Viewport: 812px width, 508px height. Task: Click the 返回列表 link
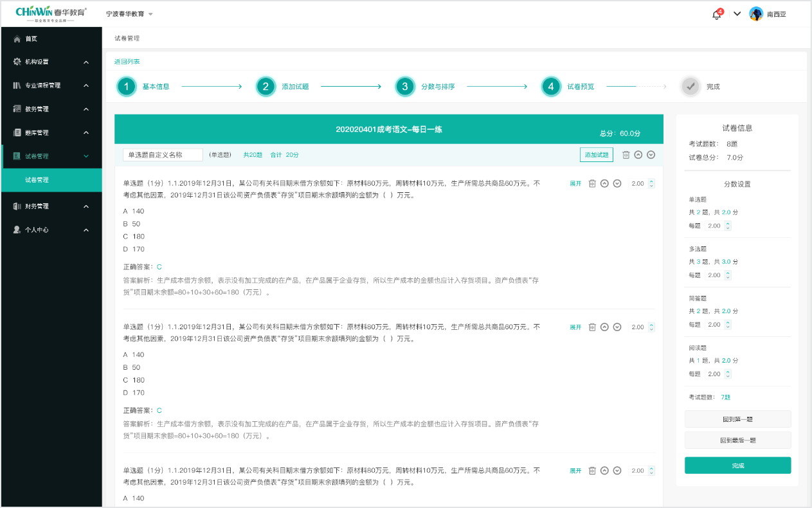tap(127, 62)
